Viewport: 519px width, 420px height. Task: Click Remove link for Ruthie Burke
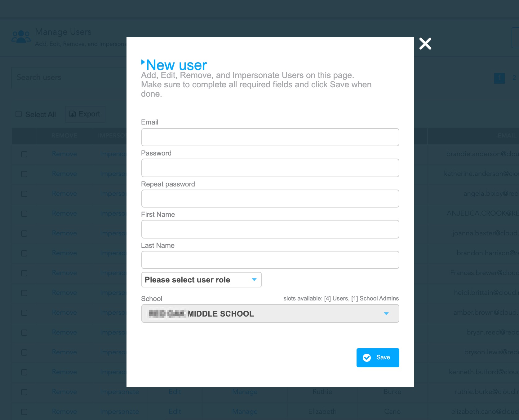point(64,392)
